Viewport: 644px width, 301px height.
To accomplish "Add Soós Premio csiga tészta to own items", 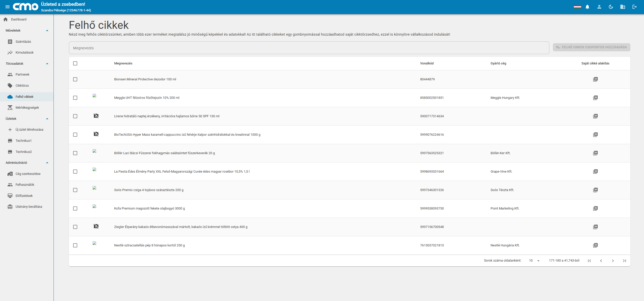I will 595,190.
